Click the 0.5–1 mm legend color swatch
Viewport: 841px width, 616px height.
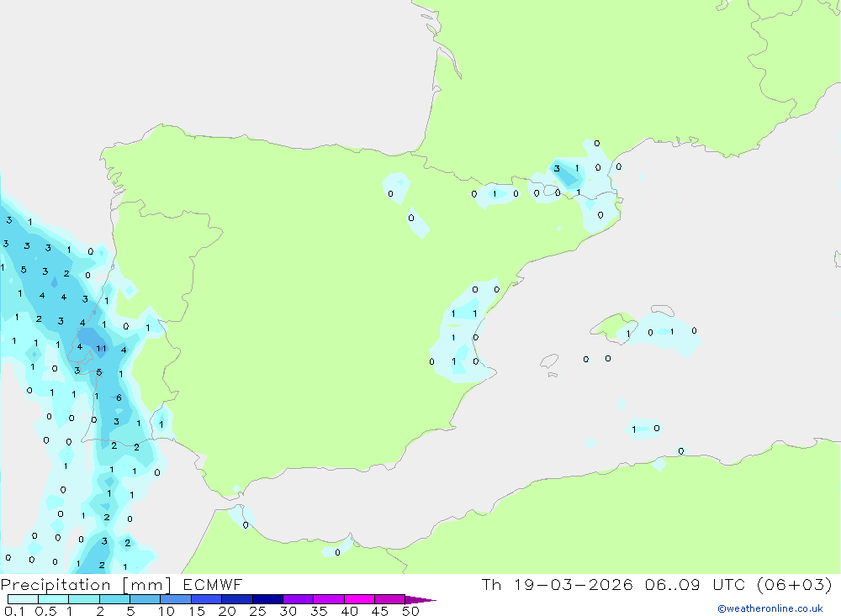pyautogui.click(x=53, y=599)
